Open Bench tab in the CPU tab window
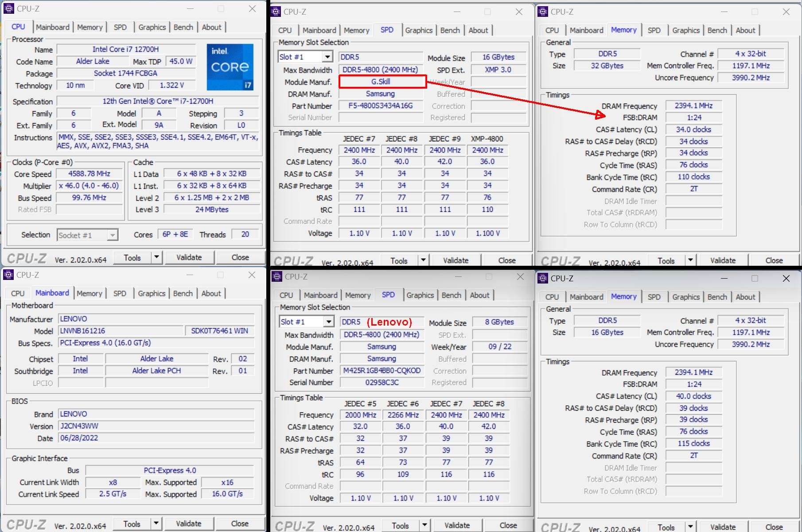The height and width of the screenshot is (532, 802). tap(183, 27)
